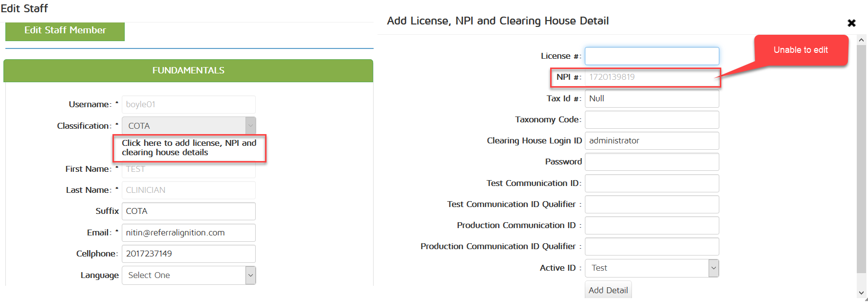The height and width of the screenshot is (302, 868).
Task: Open the Classification dropdown
Action: (189, 126)
